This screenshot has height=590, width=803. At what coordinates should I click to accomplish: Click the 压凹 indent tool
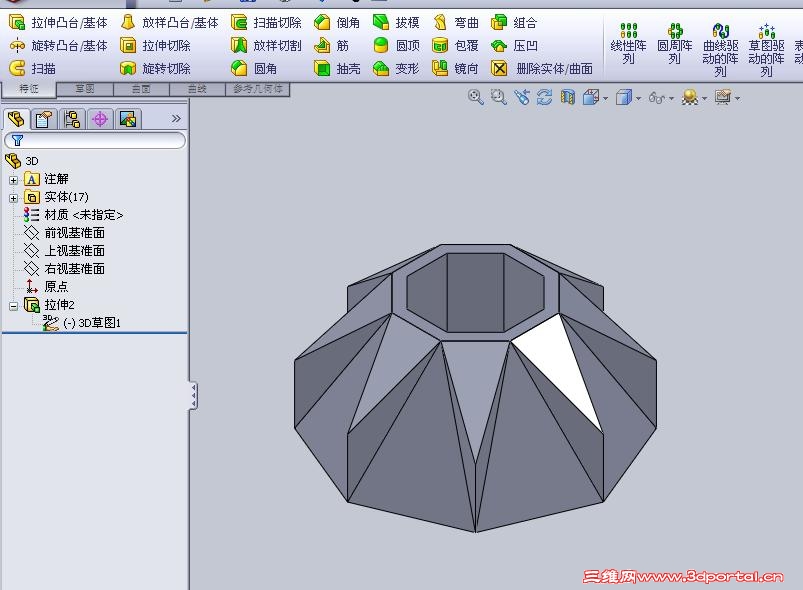514,46
